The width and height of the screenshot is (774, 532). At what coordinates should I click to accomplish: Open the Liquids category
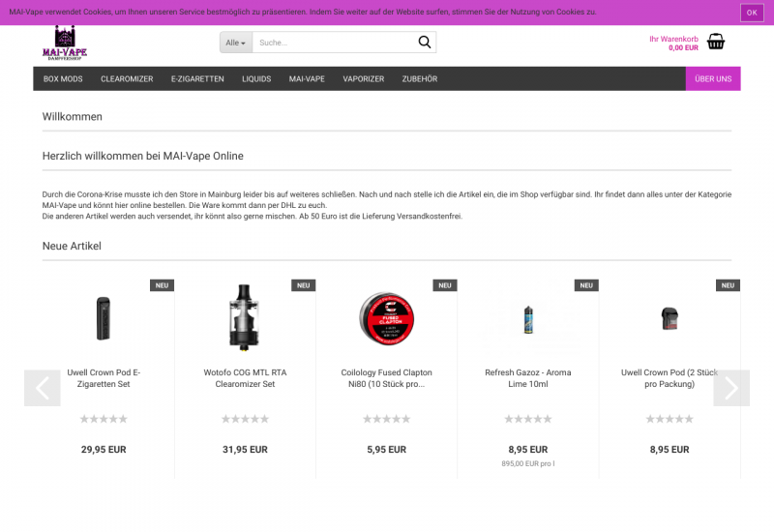[x=256, y=79]
